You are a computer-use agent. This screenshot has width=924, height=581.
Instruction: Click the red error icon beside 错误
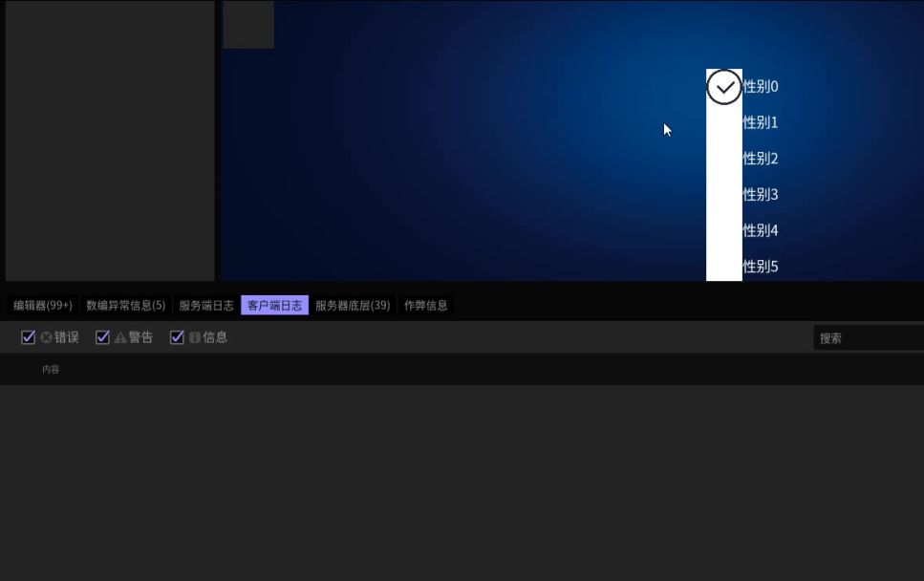[46, 337]
